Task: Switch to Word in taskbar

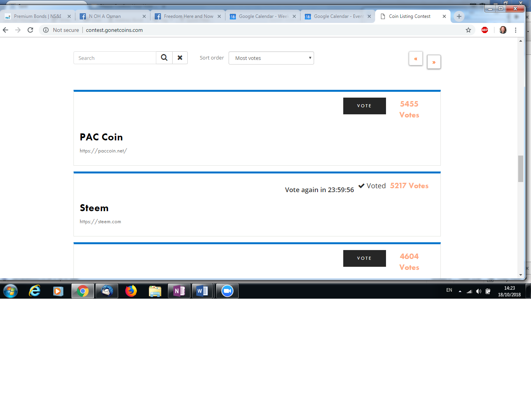Action: coord(203,291)
